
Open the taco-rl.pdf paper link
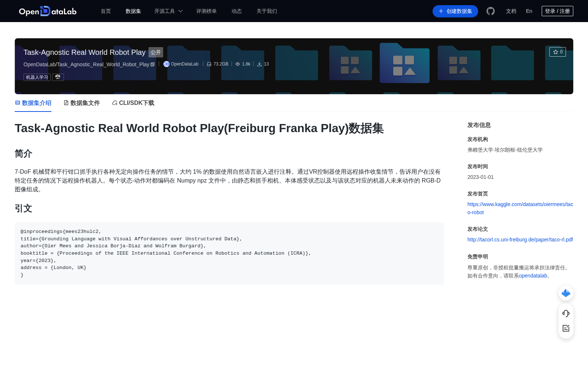[520, 240]
